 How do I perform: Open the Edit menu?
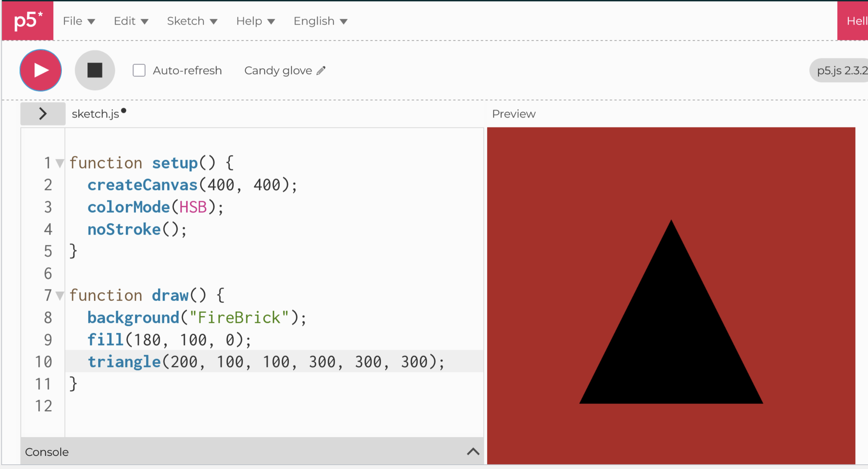(x=131, y=21)
